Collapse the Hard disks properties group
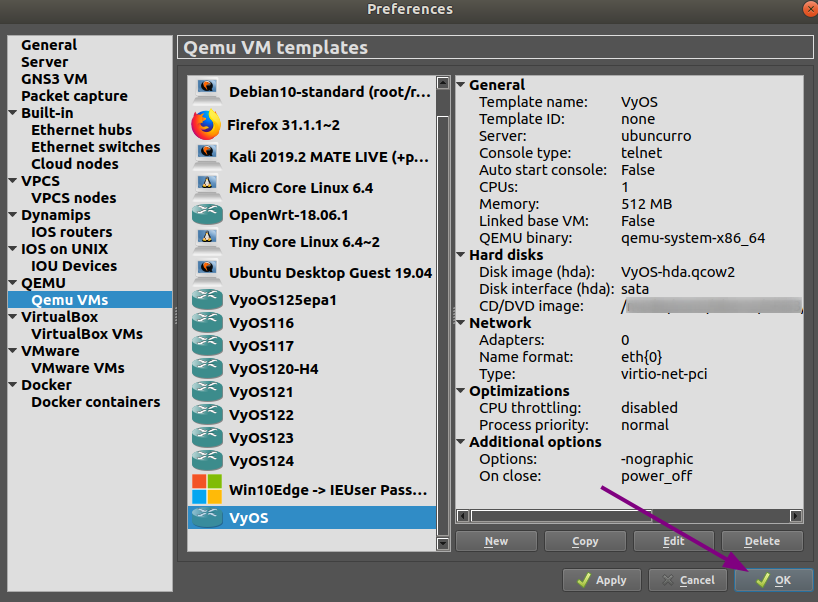 coord(461,255)
